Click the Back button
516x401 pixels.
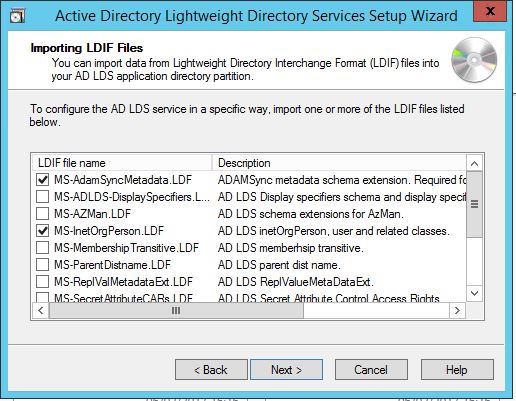tap(211, 370)
